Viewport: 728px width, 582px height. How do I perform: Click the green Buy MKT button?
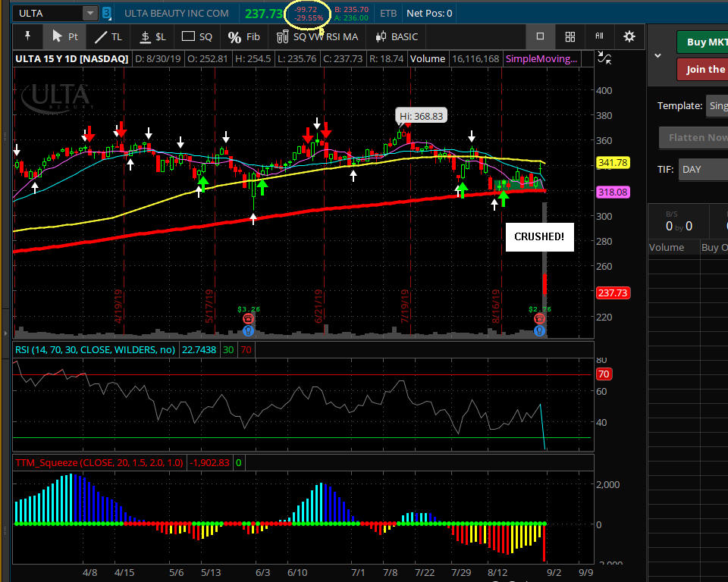pos(702,42)
